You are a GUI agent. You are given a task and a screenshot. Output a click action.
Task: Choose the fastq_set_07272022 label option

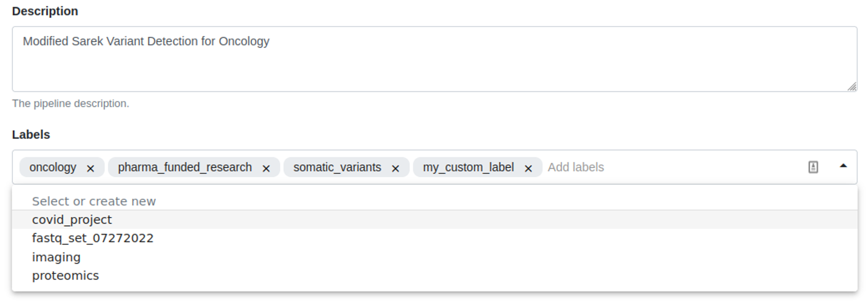(92, 238)
